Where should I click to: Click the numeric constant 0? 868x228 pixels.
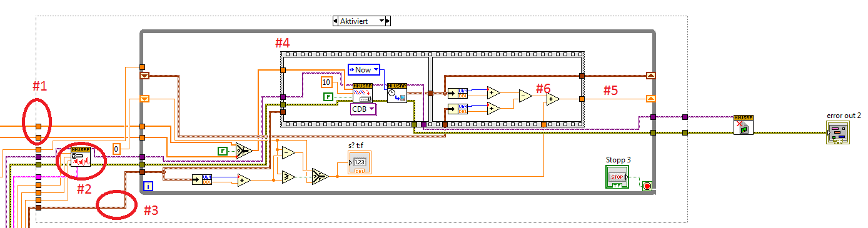coord(116,148)
